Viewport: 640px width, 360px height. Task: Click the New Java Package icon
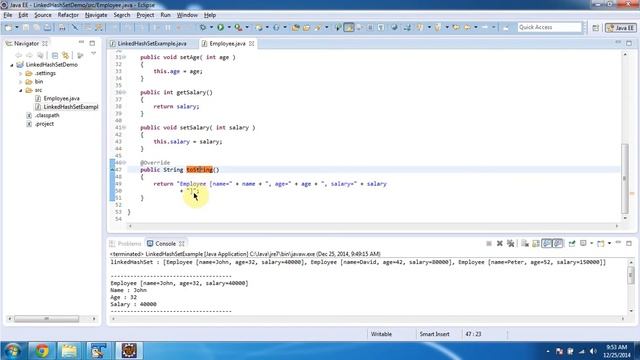pos(259,27)
